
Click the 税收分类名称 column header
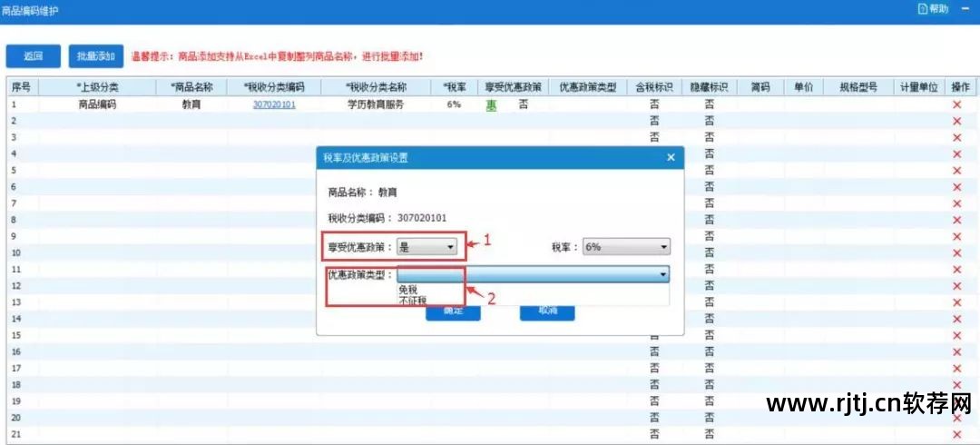[x=376, y=87]
